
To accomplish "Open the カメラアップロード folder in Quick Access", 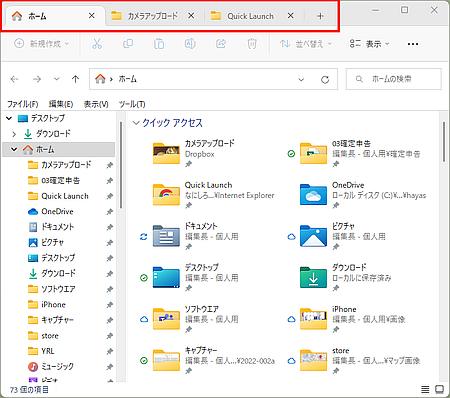I will (166, 153).
